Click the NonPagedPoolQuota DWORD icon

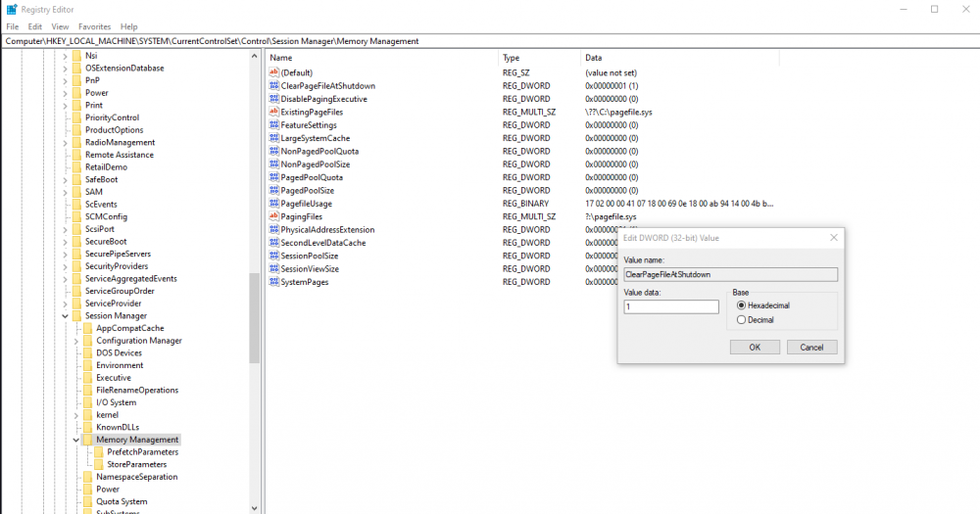coord(273,151)
